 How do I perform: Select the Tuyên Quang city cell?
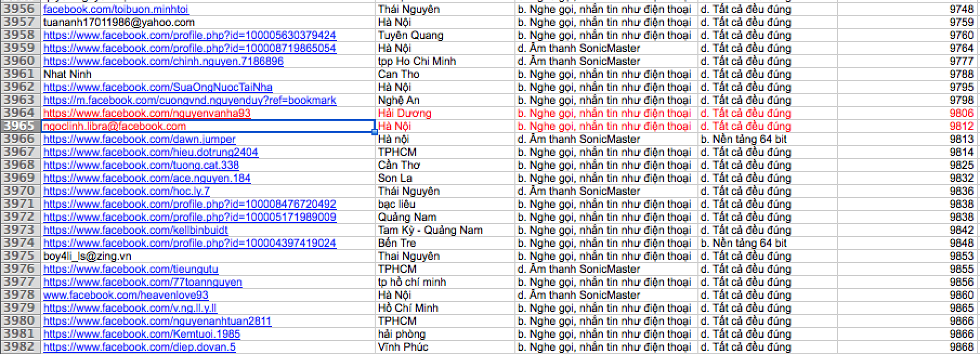coord(410,35)
